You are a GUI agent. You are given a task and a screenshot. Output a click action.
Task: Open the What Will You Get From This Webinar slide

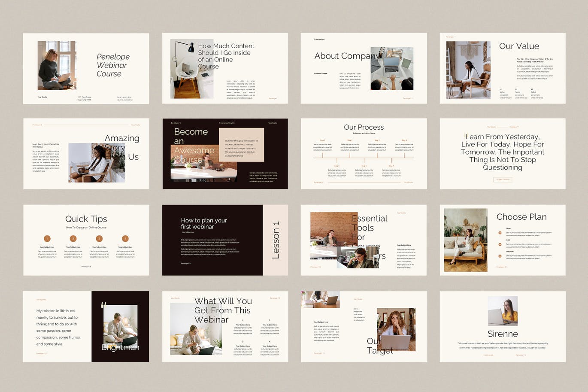tap(225, 326)
